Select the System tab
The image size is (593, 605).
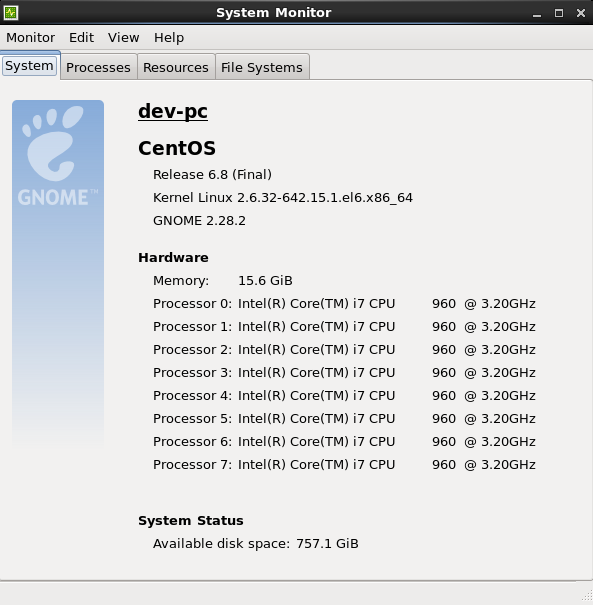(29, 66)
